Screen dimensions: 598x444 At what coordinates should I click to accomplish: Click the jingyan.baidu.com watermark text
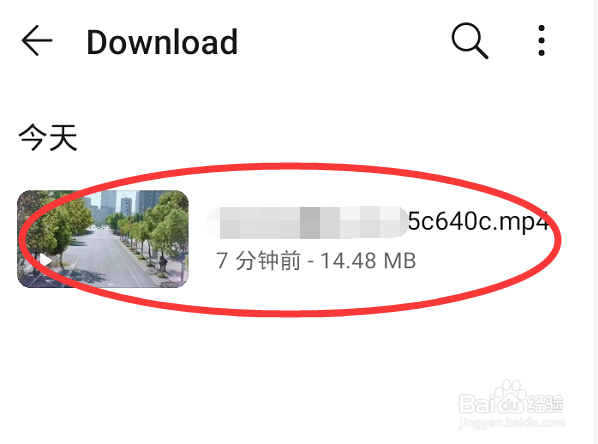511,423
